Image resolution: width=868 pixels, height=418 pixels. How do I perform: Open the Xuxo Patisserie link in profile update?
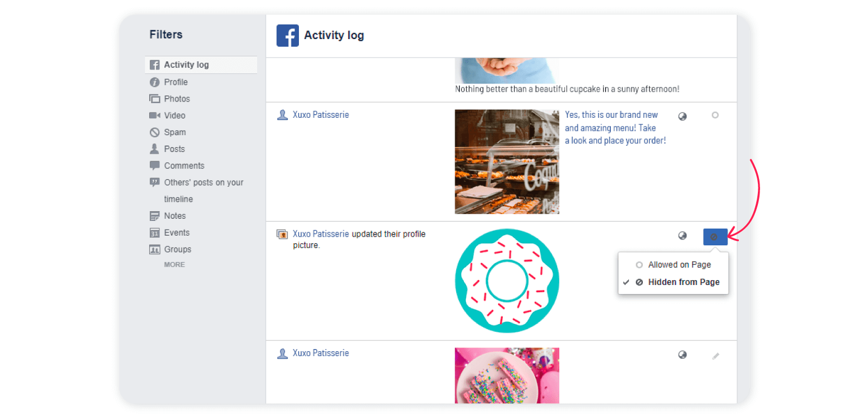pyautogui.click(x=321, y=234)
